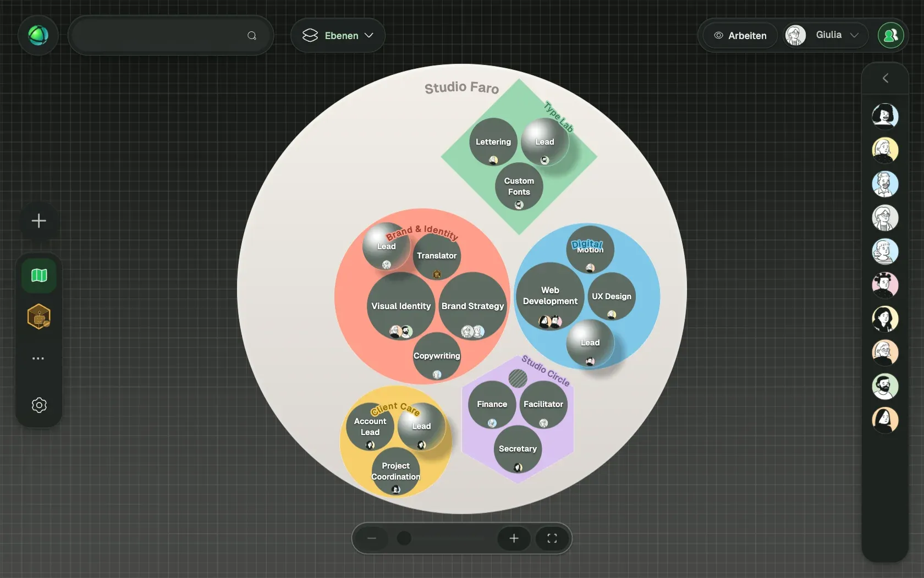Select the Project Coordination role

[396, 471]
